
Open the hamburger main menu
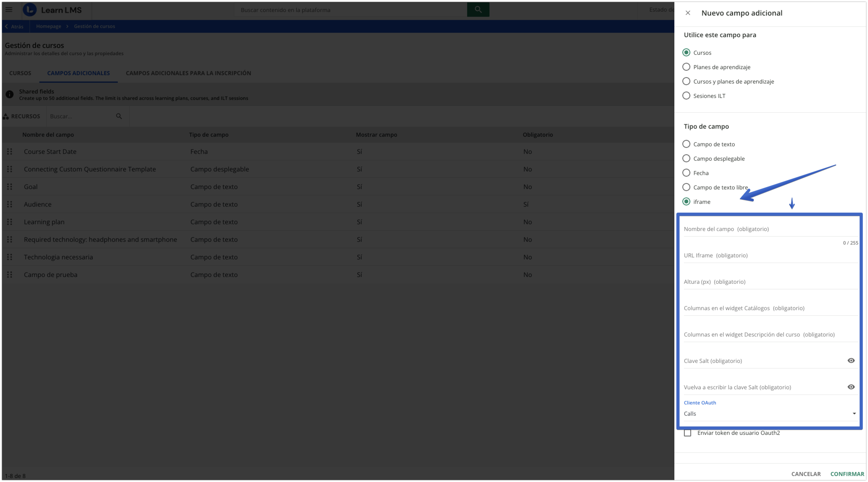pyautogui.click(x=9, y=9)
